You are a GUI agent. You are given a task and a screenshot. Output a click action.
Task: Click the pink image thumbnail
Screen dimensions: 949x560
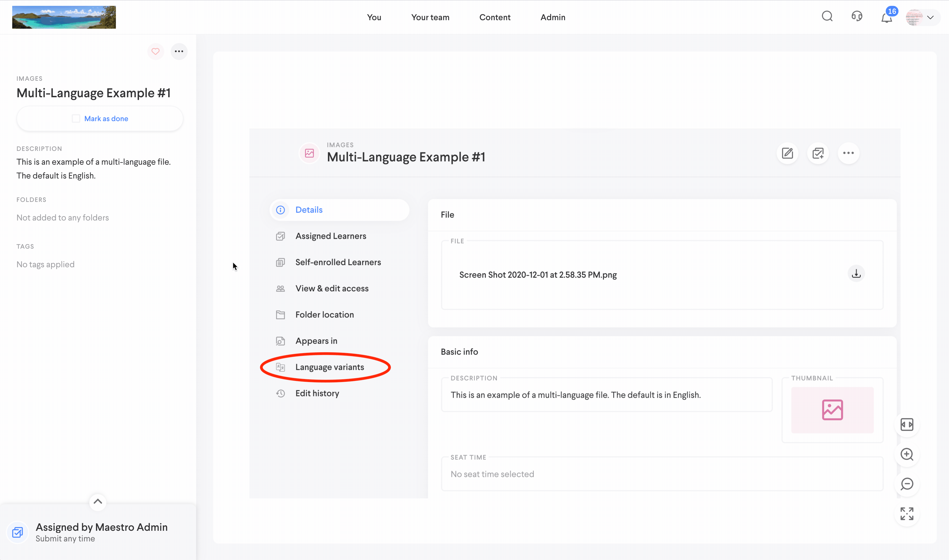click(x=832, y=410)
